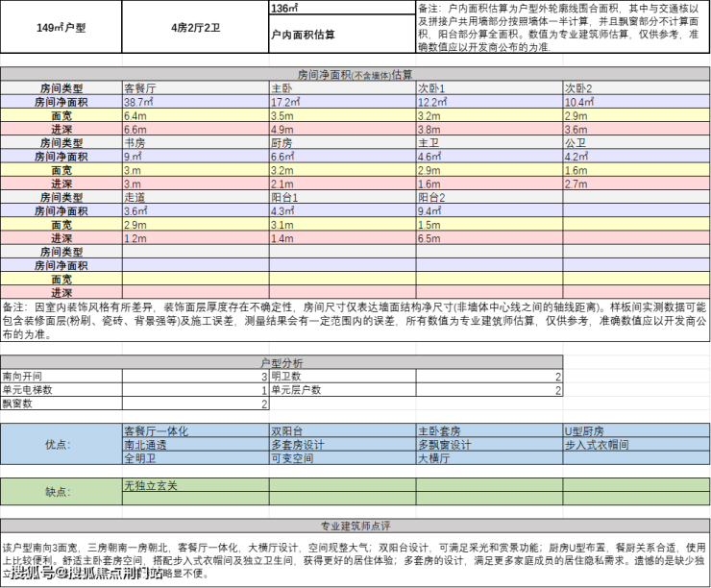Click the '4.6㎡' master bath area cell
Viewport: 711px width, 588px height.
click(490, 156)
